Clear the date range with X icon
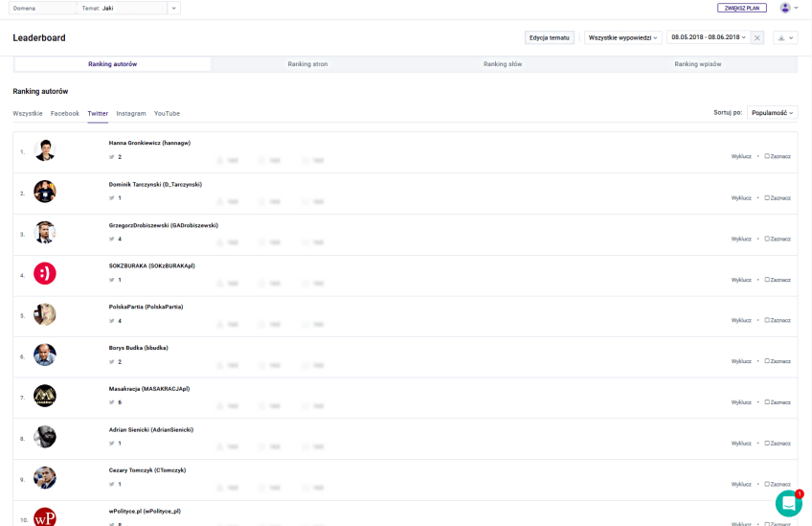Screen dimensions: 812x526 tap(757, 38)
